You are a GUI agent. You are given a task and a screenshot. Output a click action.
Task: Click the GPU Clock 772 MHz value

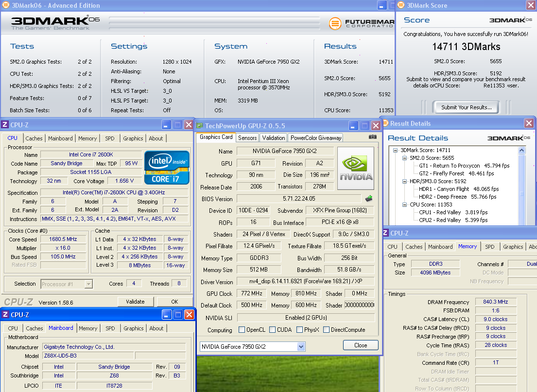coord(252,293)
